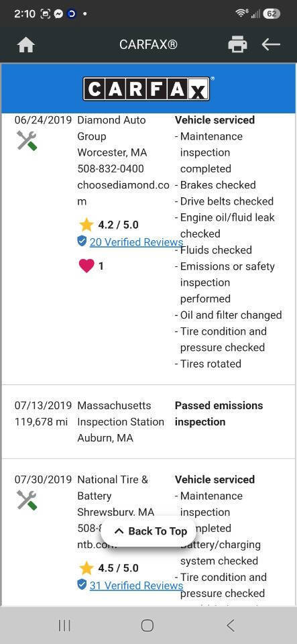The height and width of the screenshot is (644, 297).
Task: Tap the Android home navigation button
Action: click(147, 625)
